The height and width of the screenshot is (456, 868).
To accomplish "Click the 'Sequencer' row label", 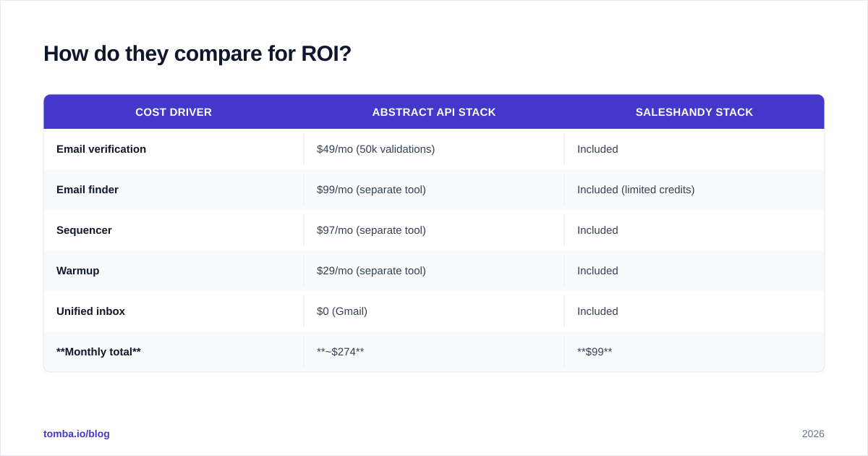I will (x=84, y=230).
